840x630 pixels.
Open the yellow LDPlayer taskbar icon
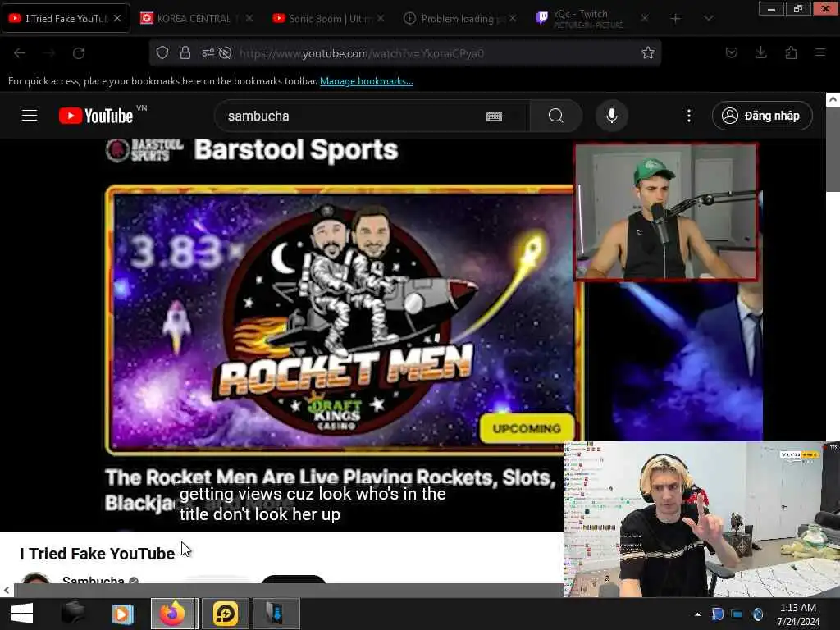tap(225, 614)
